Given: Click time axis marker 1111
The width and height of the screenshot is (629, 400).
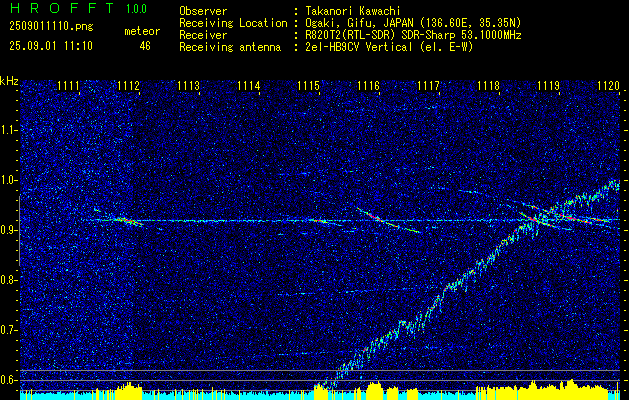Looking at the screenshot, I should tap(69, 85).
